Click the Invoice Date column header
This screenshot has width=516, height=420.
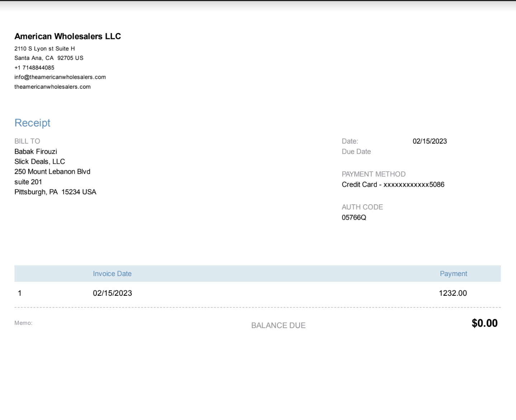112,274
